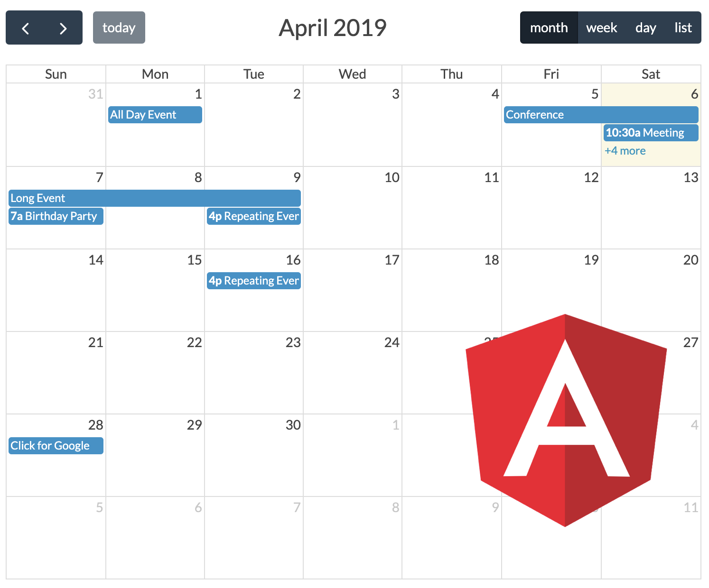
Task: Select day number 3
Action: click(x=396, y=94)
